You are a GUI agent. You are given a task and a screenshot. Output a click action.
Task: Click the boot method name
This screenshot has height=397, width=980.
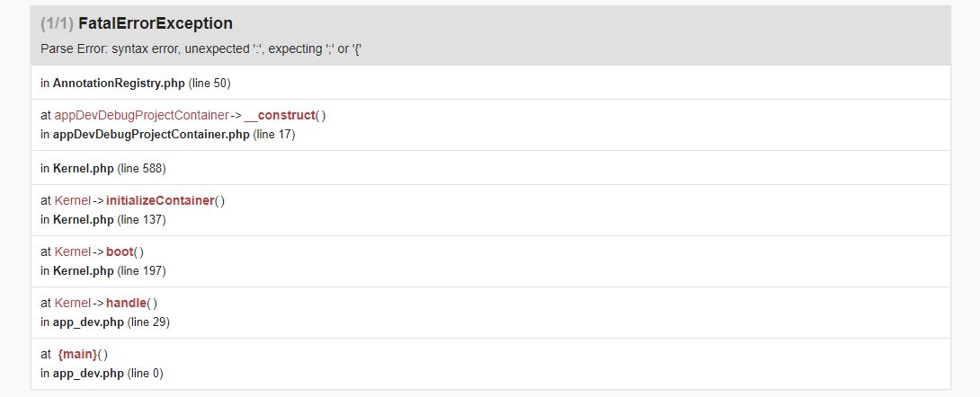point(120,251)
